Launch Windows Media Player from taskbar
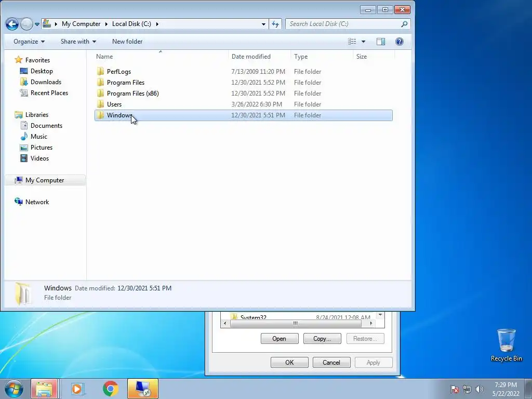Image resolution: width=532 pixels, height=399 pixels. coord(77,389)
